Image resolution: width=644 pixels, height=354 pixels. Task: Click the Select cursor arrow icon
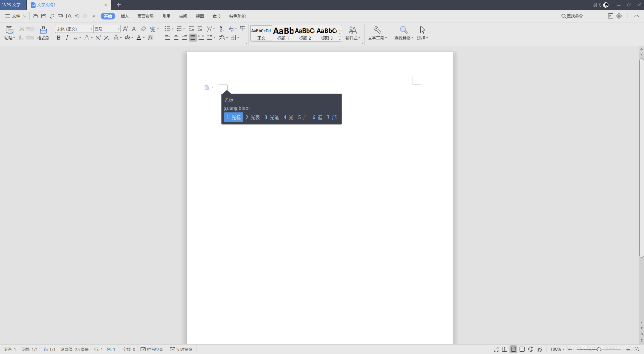click(422, 30)
